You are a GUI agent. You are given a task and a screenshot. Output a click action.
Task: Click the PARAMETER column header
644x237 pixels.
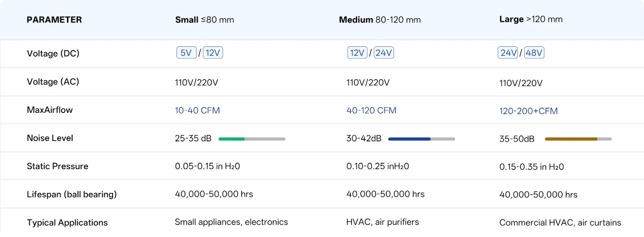click(54, 20)
